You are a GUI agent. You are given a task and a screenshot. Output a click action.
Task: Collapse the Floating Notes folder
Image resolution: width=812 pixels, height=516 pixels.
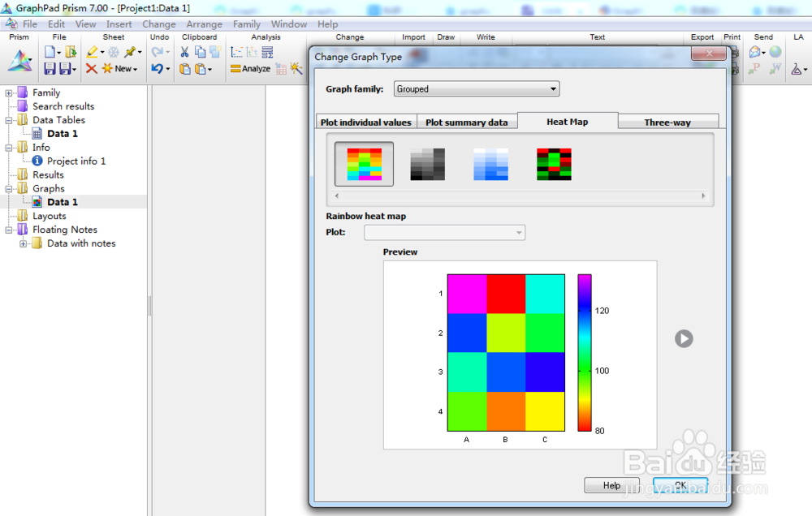[8, 230]
